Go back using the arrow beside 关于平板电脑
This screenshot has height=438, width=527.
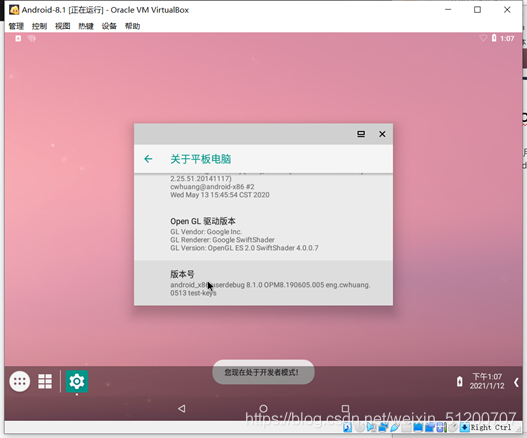[x=148, y=159]
